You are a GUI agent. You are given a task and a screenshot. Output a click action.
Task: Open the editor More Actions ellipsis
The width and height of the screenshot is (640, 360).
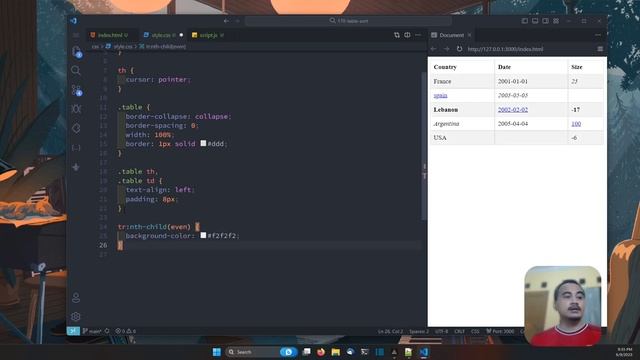click(x=418, y=35)
